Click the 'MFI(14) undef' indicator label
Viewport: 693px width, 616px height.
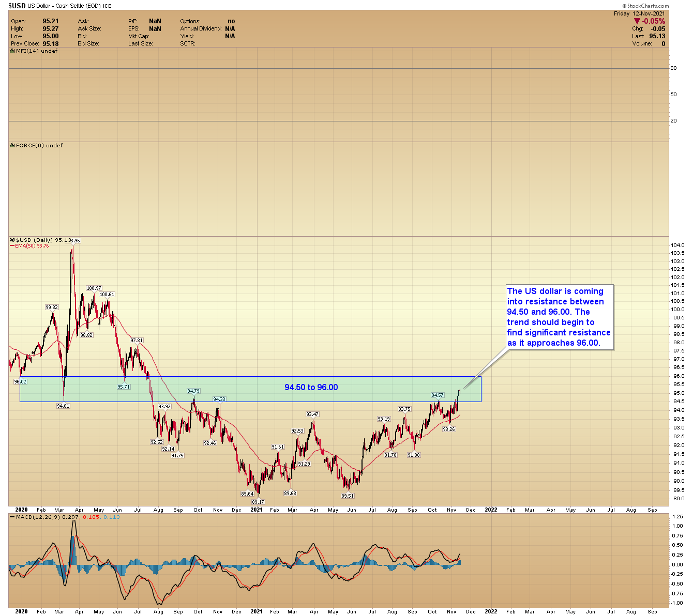point(37,51)
